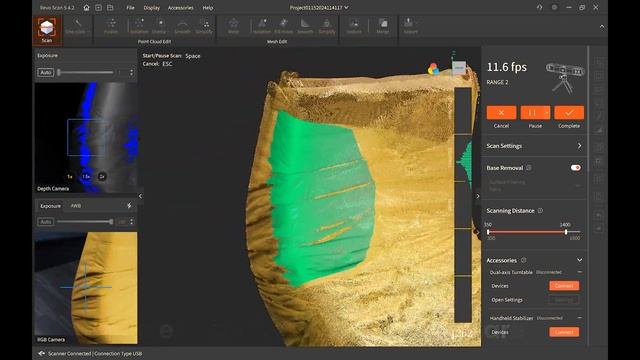Click the RGB Camera preview

[x=86, y=288]
